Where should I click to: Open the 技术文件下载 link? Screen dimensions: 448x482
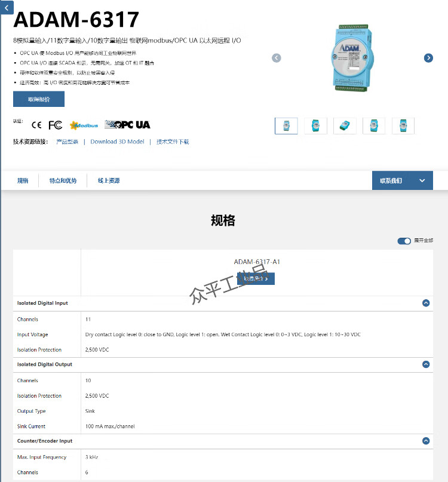pos(173,142)
